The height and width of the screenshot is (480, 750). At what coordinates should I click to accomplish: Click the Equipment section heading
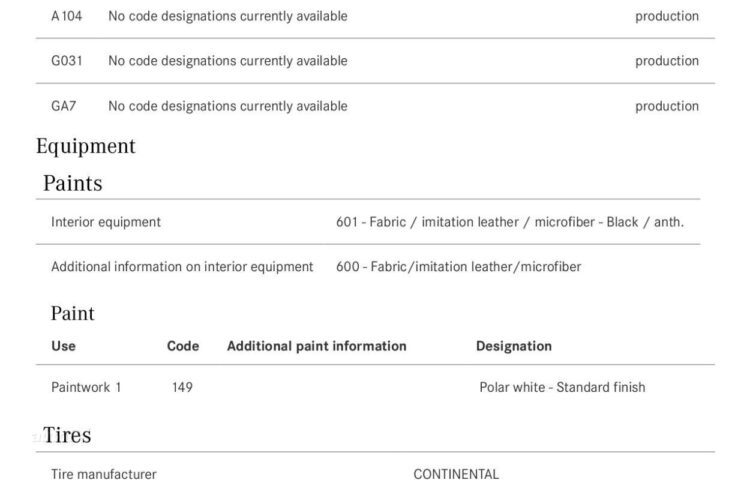click(x=86, y=146)
